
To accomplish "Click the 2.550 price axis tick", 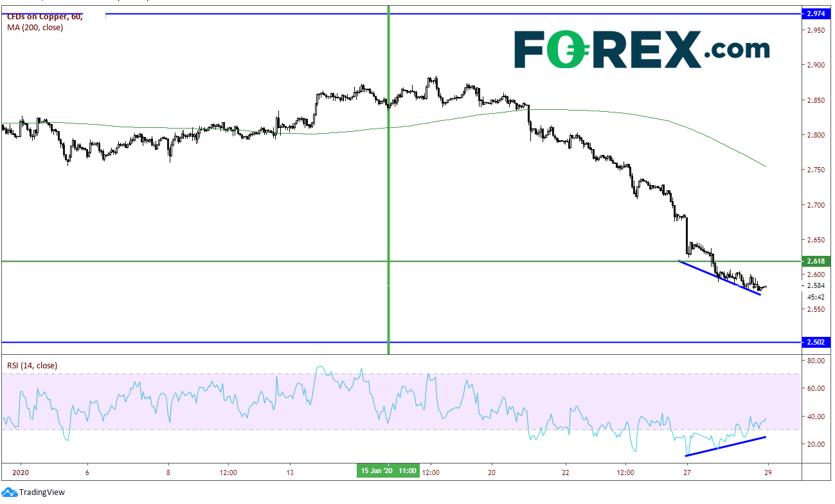I will [x=816, y=309].
